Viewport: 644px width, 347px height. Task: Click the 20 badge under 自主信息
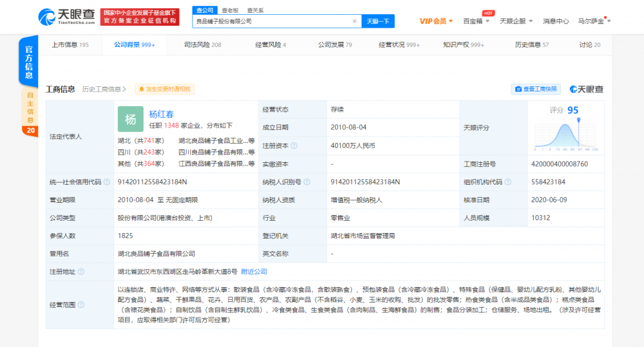pyautogui.click(x=30, y=131)
